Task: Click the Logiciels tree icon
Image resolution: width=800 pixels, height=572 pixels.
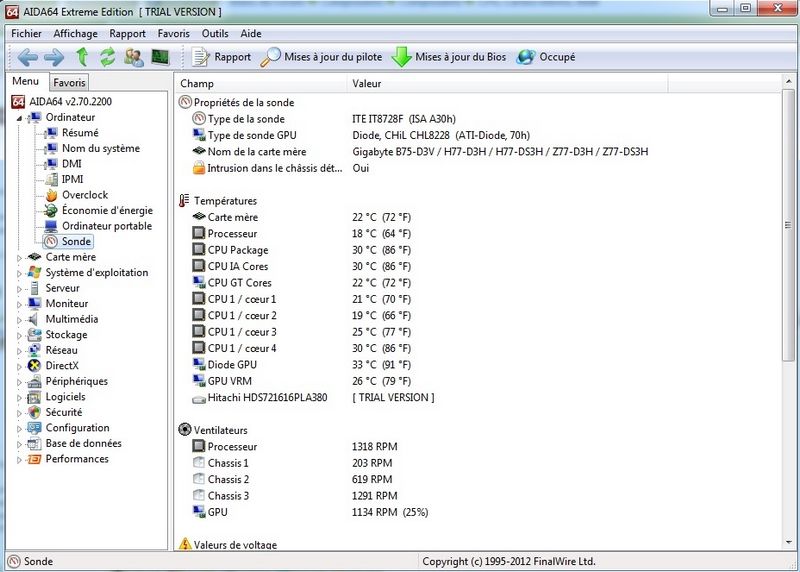Action: [34, 397]
